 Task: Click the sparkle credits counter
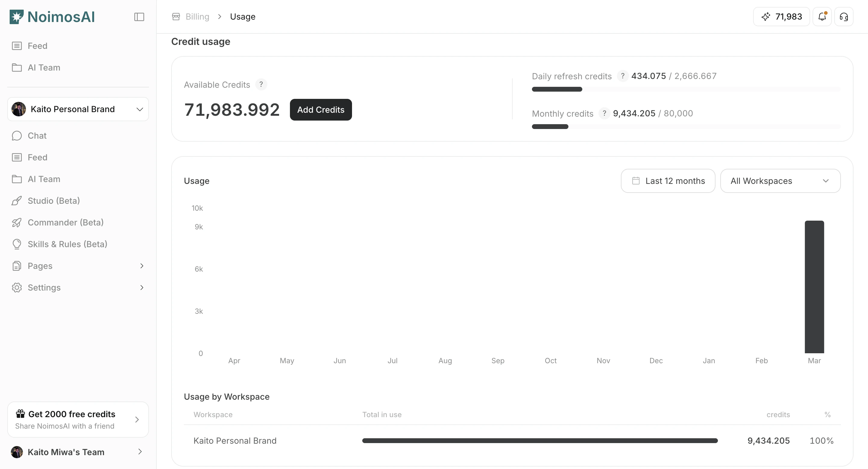(x=781, y=17)
